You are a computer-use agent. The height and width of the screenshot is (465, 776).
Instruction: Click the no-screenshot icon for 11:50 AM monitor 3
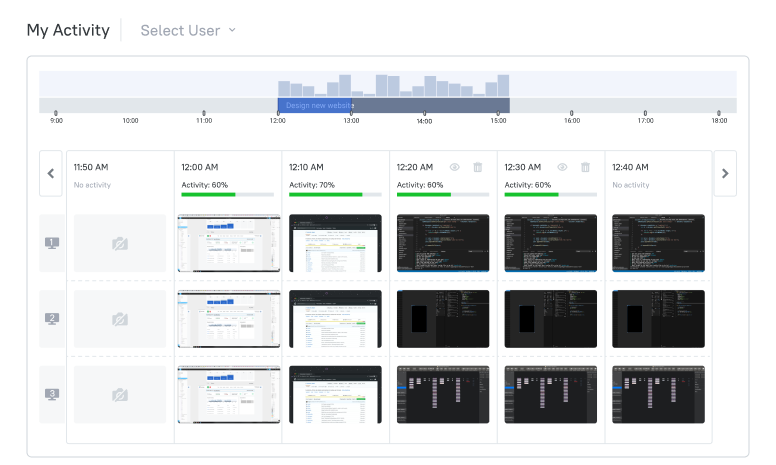(x=120, y=395)
